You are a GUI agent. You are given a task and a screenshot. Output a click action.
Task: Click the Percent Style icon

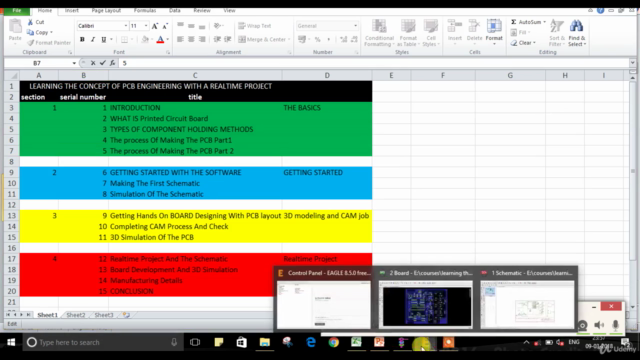[x=318, y=40]
